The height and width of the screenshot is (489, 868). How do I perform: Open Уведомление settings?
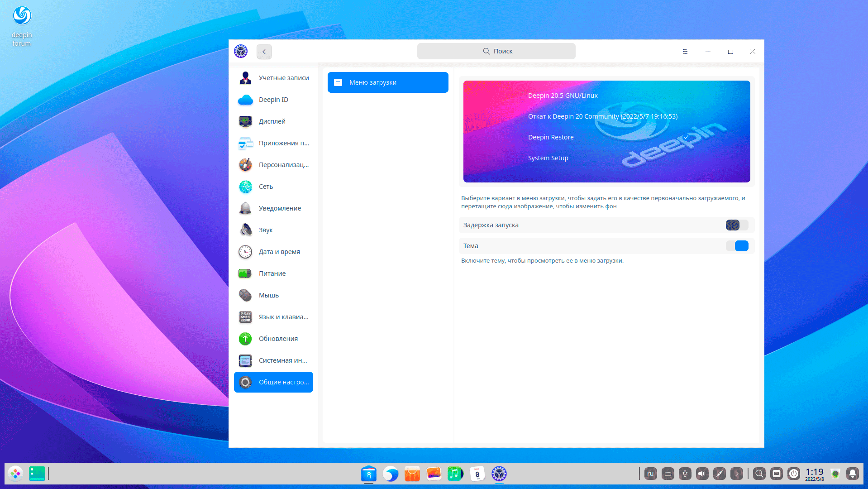273,208
